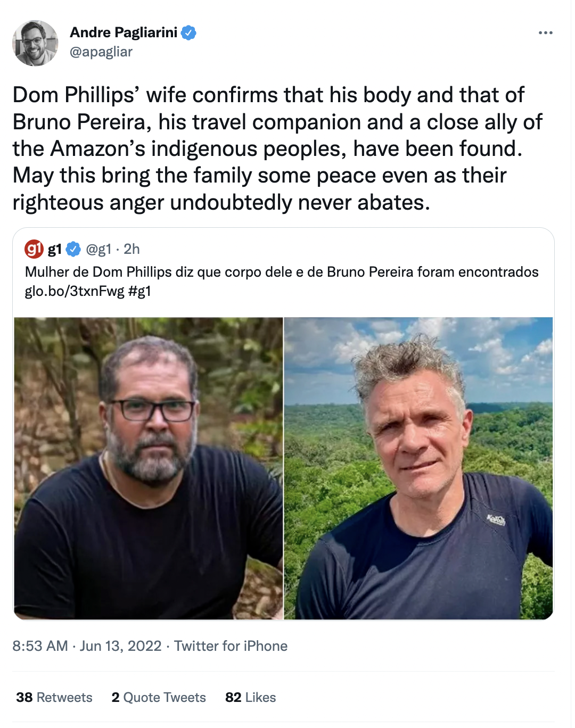
Task: Open left photo of bearded man with glasses
Action: [149, 468]
